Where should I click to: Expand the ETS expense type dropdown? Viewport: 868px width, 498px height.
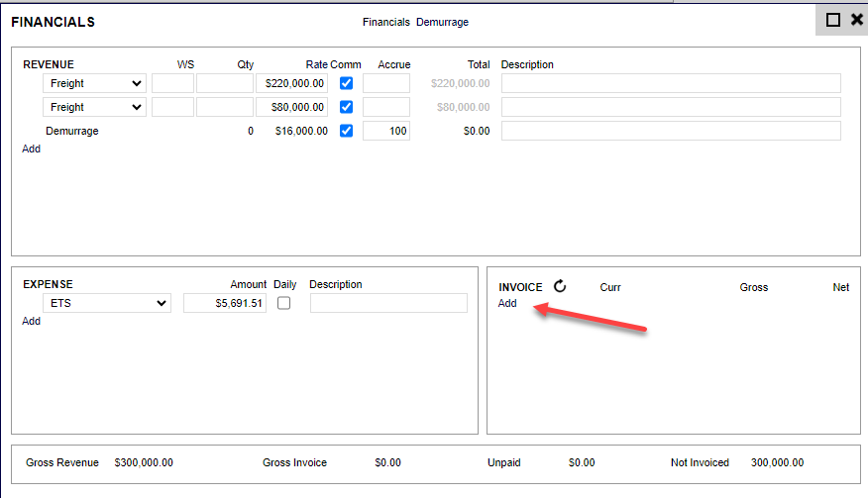106,303
